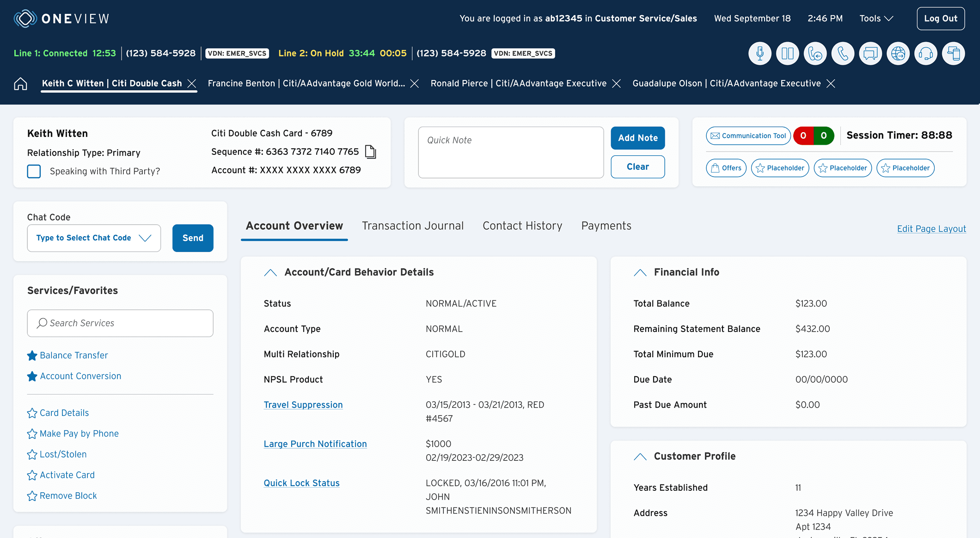980x538 pixels.
Task: Click the green counter indicator
Action: pyautogui.click(x=824, y=136)
